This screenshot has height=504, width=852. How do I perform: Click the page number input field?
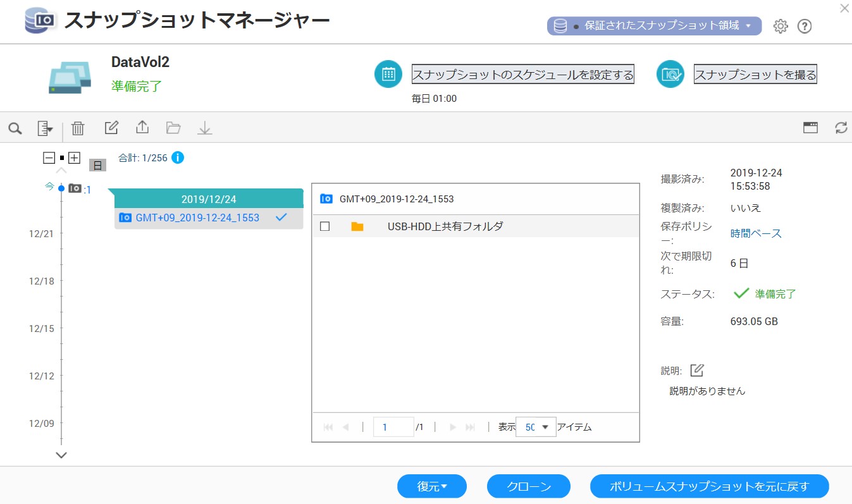[393, 427]
